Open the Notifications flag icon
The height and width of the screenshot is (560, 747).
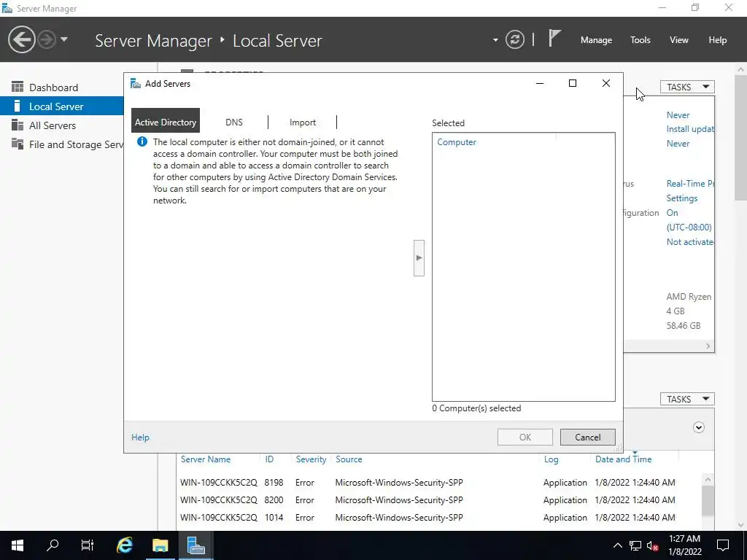(x=554, y=39)
